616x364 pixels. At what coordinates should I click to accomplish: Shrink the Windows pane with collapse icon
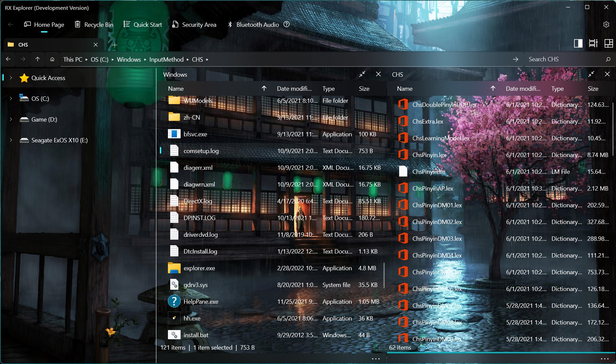coord(362,74)
